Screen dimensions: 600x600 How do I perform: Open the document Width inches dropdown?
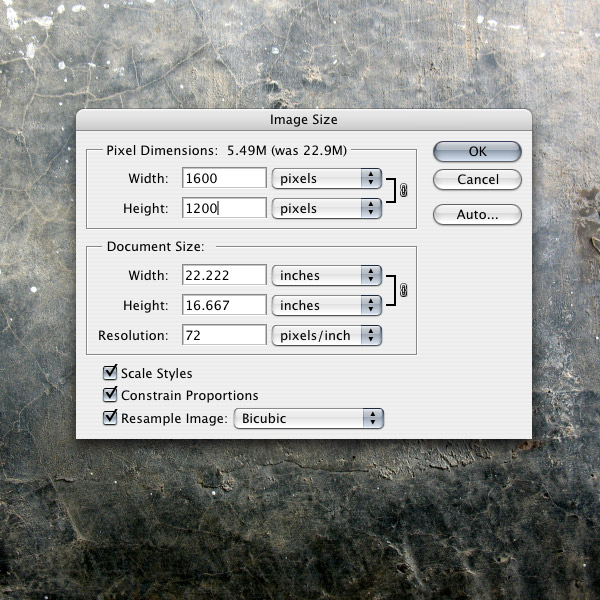pos(327,276)
